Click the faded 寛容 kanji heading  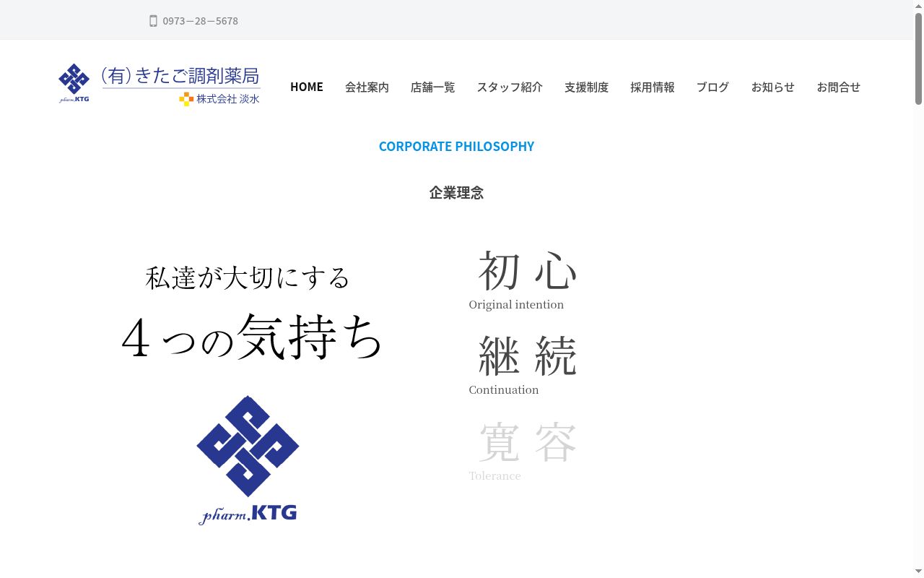(x=528, y=441)
